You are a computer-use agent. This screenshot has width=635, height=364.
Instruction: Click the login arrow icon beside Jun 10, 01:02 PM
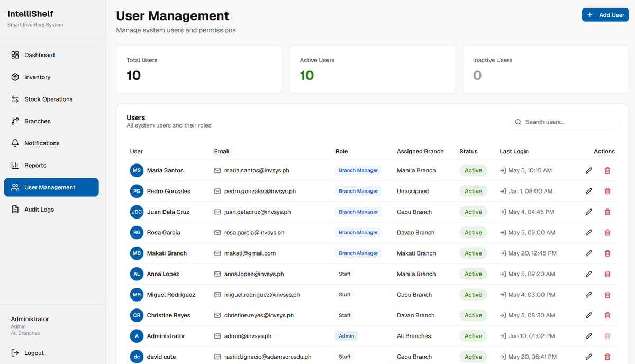[503, 336]
